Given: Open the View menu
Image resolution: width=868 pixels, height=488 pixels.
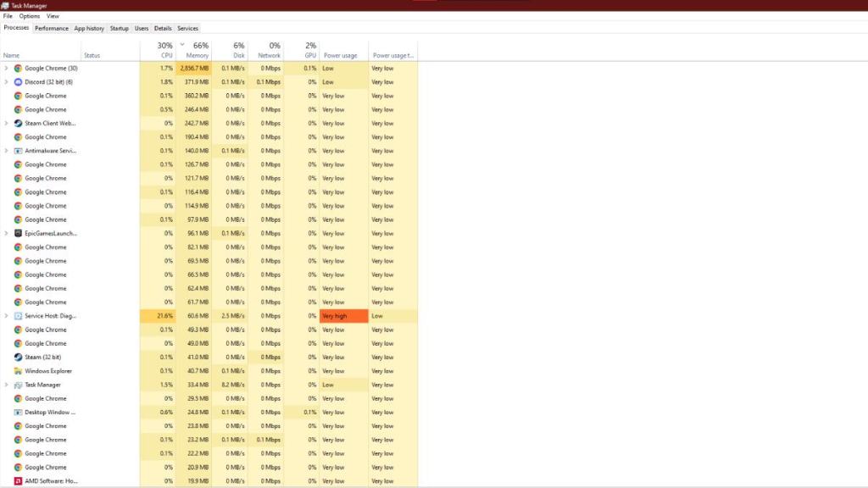Looking at the screenshot, I should (53, 15).
